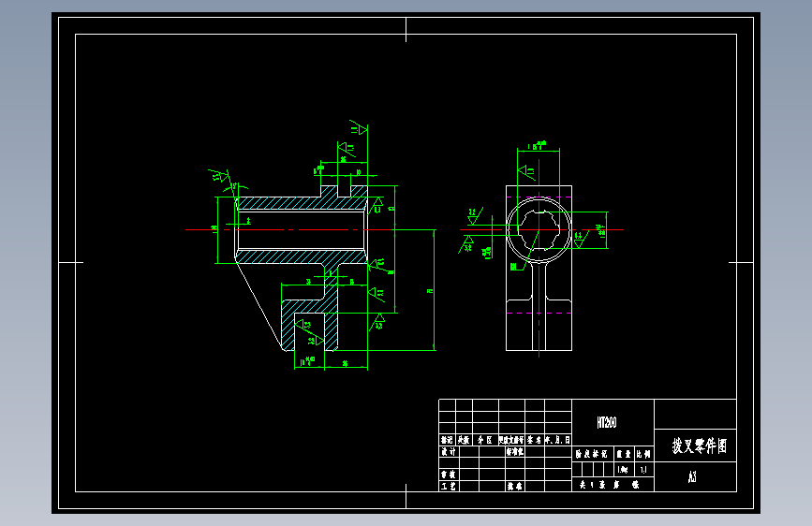Select the 阶段标记 header cell
This screenshot has width=812, height=526.
[x=591, y=454]
